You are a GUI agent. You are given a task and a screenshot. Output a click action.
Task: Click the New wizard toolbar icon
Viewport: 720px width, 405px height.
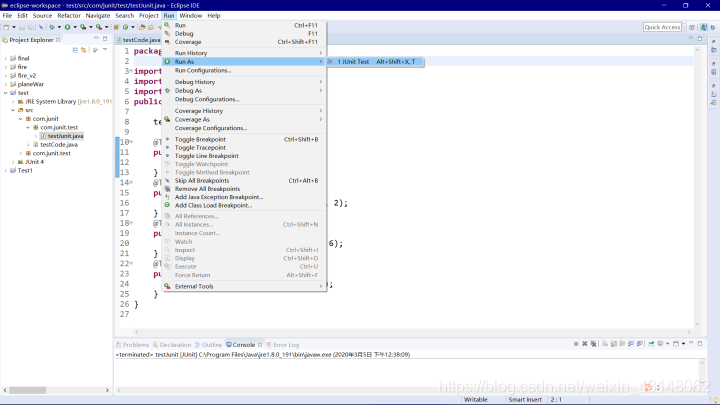click(x=6, y=27)
